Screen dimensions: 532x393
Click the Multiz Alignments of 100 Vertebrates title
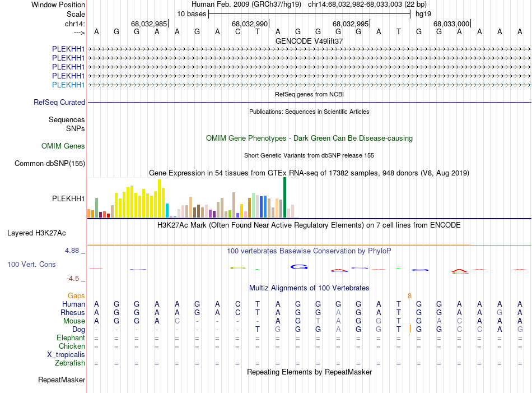pos(309,288)
